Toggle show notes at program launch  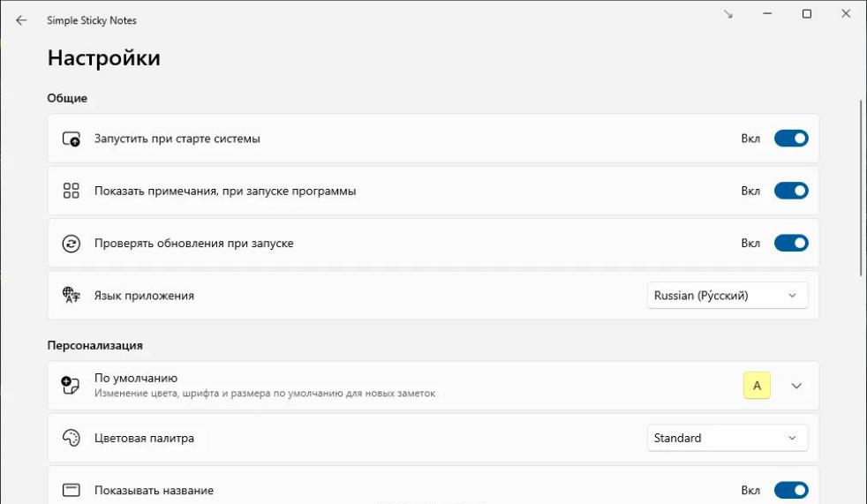pyautogui.click(x=791, y=191)
